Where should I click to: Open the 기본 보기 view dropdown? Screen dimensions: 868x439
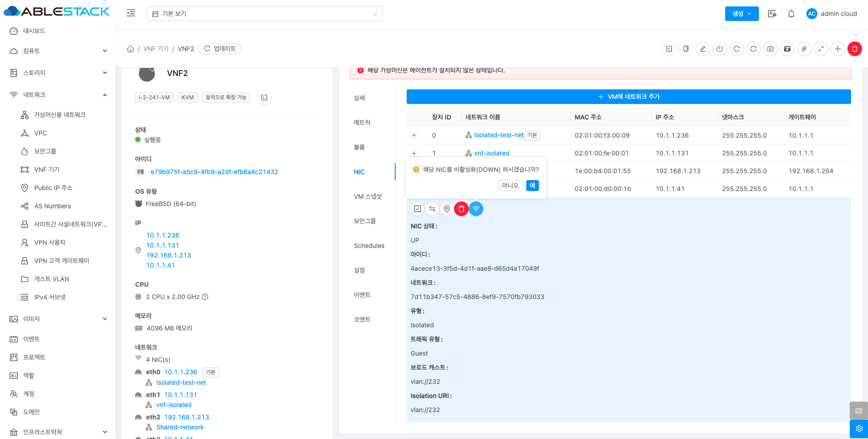[264, 14]
